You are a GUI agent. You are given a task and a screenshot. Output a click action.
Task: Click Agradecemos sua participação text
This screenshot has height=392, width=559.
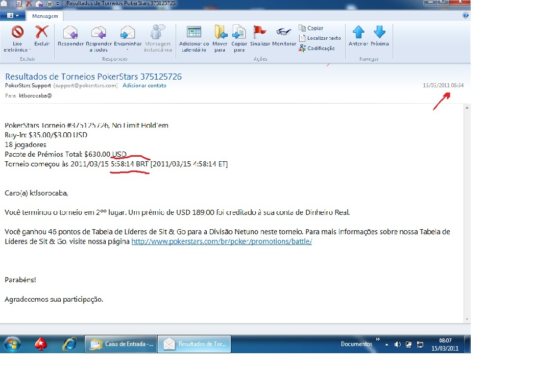[54, 299]
